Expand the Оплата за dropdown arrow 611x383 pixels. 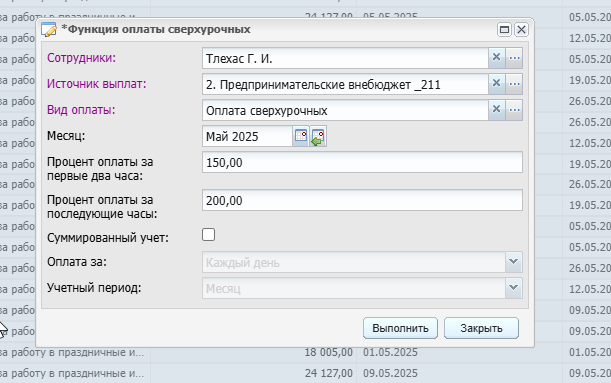pos(514,262)
